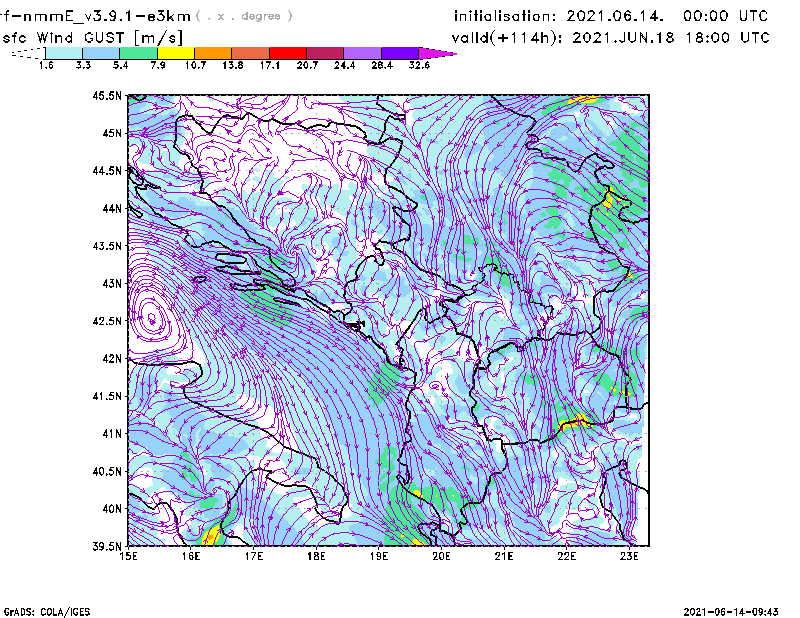Click the legend value 32.6

(x=419, y=65)
